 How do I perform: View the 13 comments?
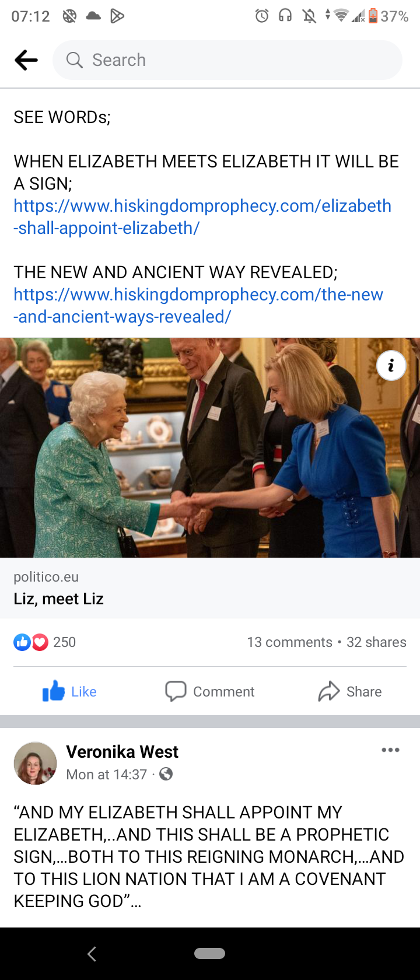click(x=289, y=642)
